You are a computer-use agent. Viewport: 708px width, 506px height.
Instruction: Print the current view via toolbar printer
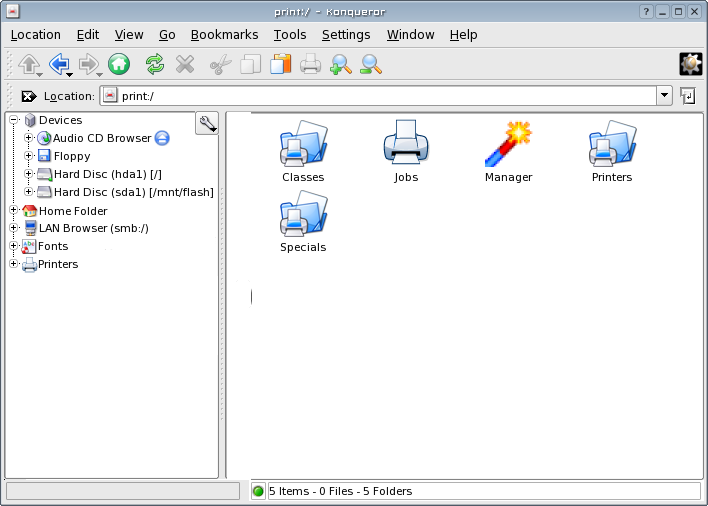coord(311,64)
